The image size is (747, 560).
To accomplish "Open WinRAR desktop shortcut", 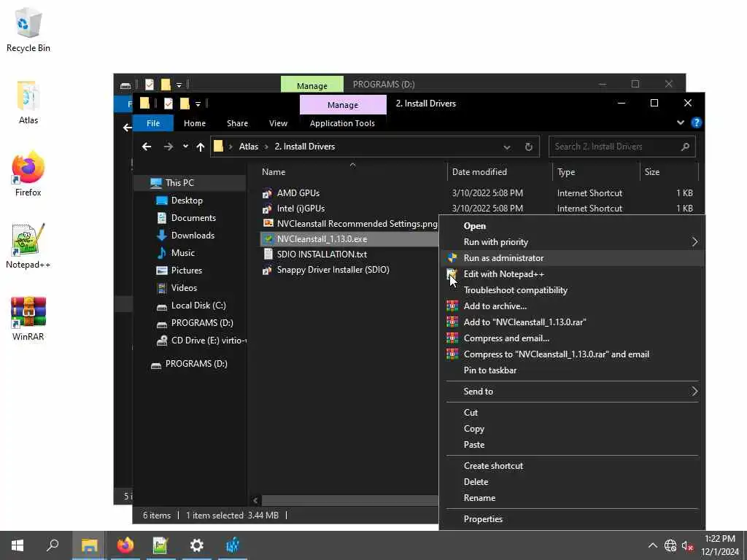I will coord(28,318).
